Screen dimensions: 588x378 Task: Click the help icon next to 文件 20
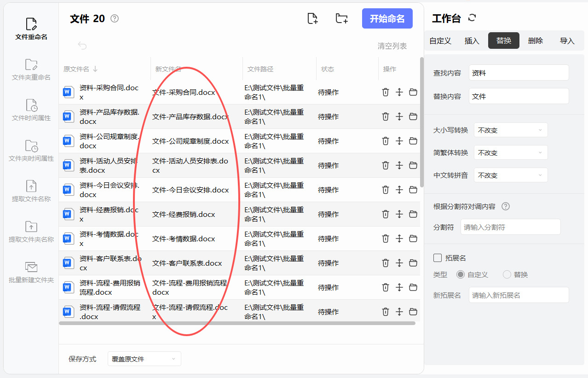(115, 18)
